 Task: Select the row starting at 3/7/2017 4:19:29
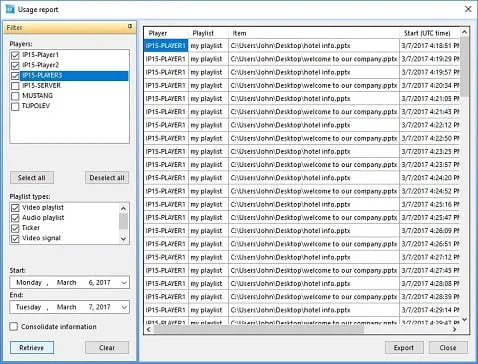(302, 59)
